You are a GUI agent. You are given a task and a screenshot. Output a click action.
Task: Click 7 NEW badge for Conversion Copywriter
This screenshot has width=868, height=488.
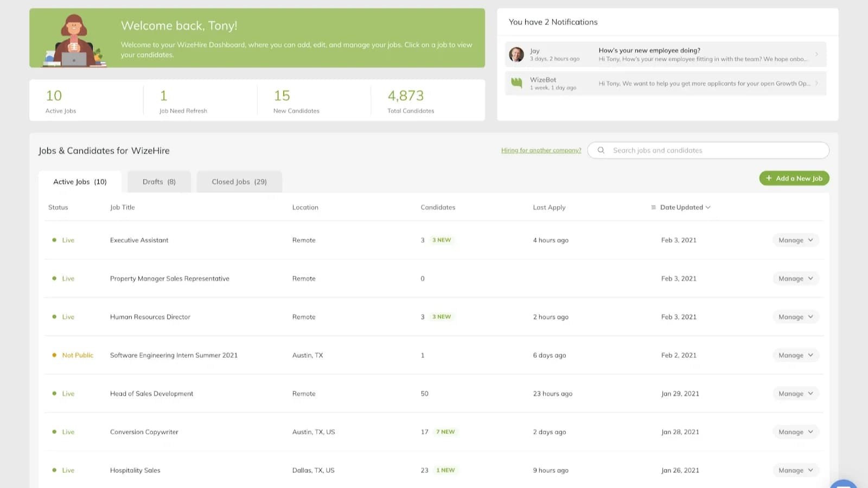coord(445,432)
